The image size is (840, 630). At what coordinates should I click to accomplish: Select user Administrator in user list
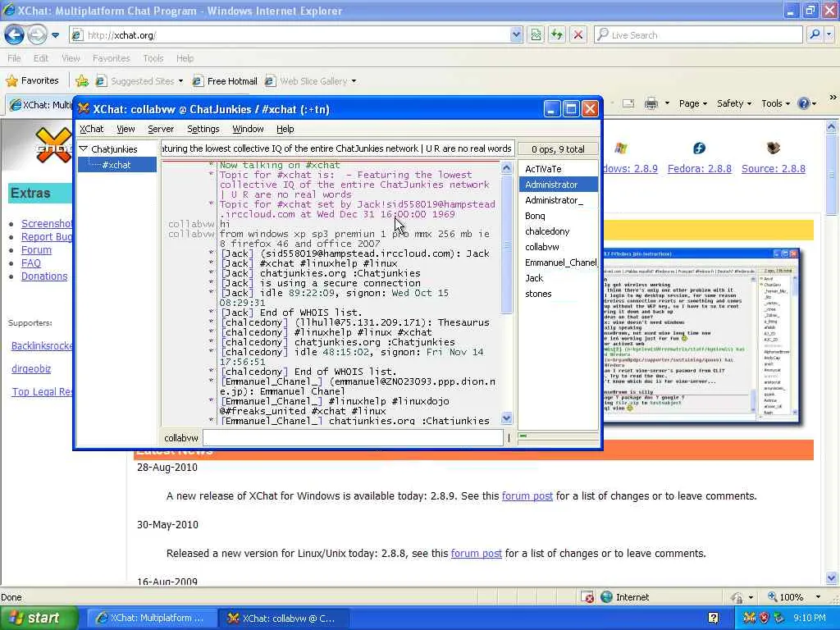tap(558, 185)
